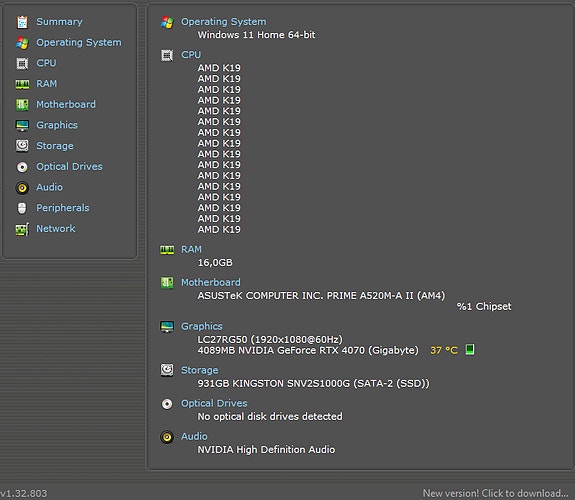Click New version download notice
Viewport: 575px width, 500px height.
point(495,493)
